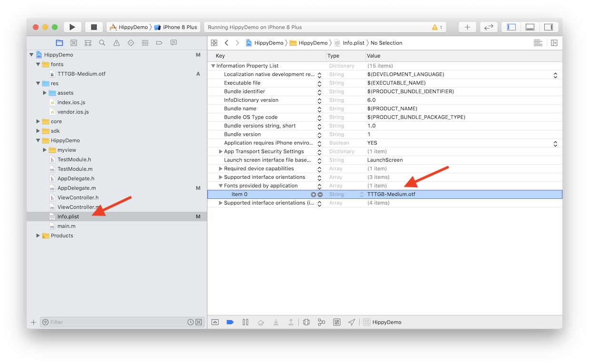Screen dimensions: 589x364
Task: Open the Project navigator folder icon
Action: pos(59,43)
